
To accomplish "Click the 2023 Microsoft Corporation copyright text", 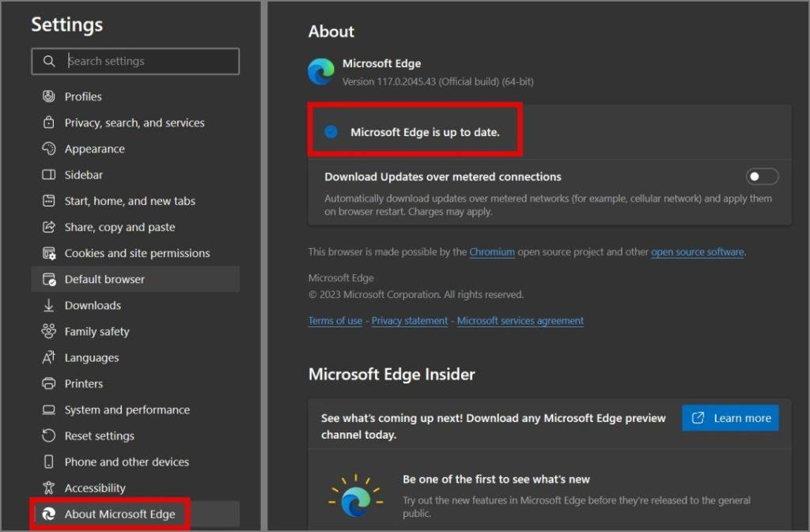I will tap(416, 295).
